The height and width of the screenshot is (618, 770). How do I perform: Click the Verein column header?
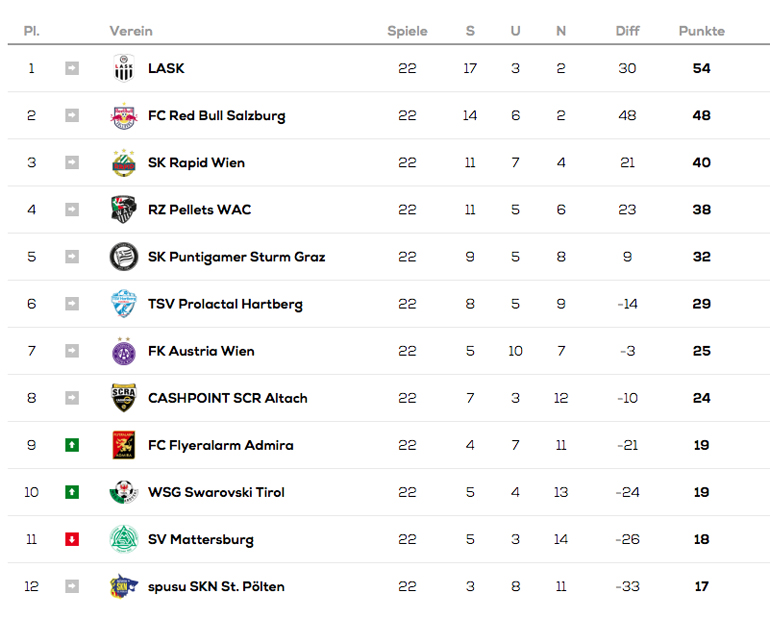pos(131,31)
